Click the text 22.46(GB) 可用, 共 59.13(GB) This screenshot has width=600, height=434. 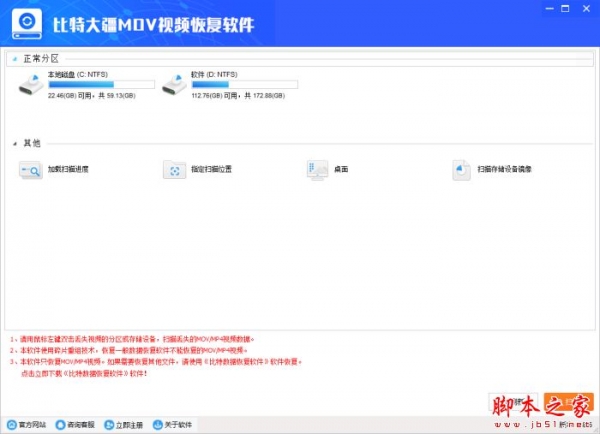tap(92, 96)
